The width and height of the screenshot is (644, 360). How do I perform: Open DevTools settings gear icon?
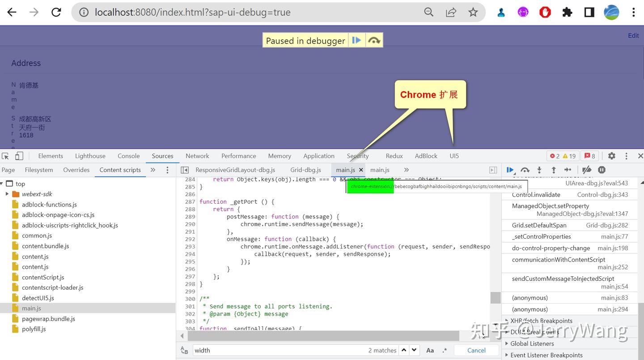click(x=611, y=156)
